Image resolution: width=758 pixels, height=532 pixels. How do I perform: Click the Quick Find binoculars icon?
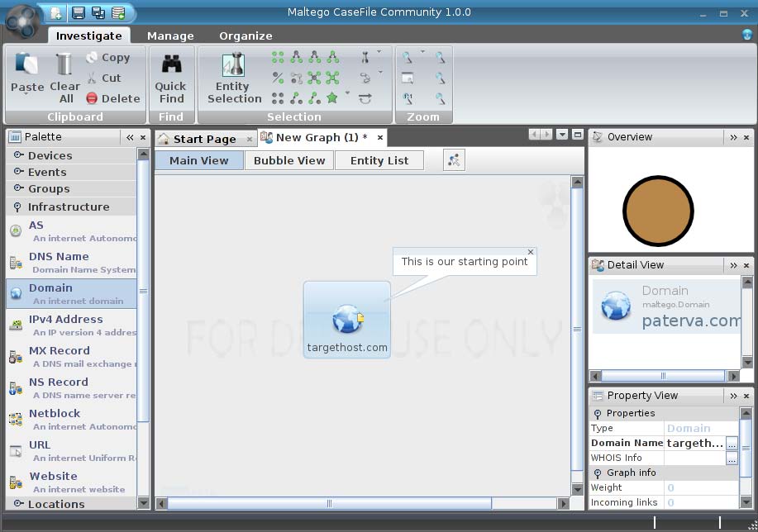(171, 64)
